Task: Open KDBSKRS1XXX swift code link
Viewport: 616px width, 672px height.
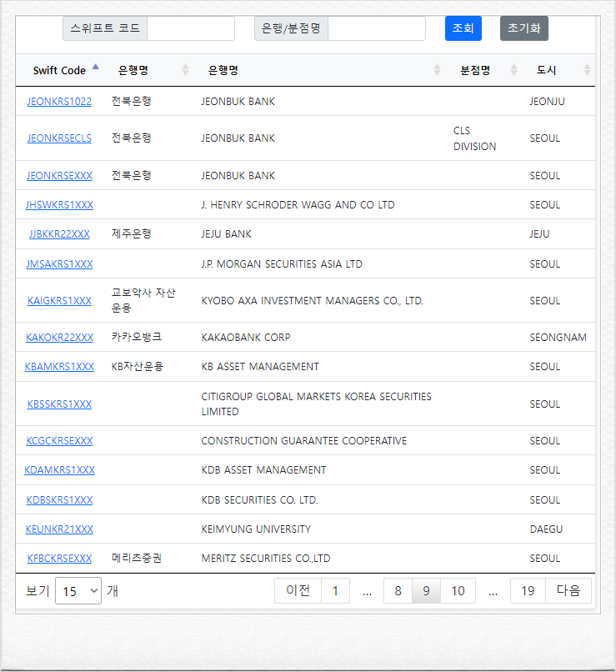Action: (x=59, y=500)
